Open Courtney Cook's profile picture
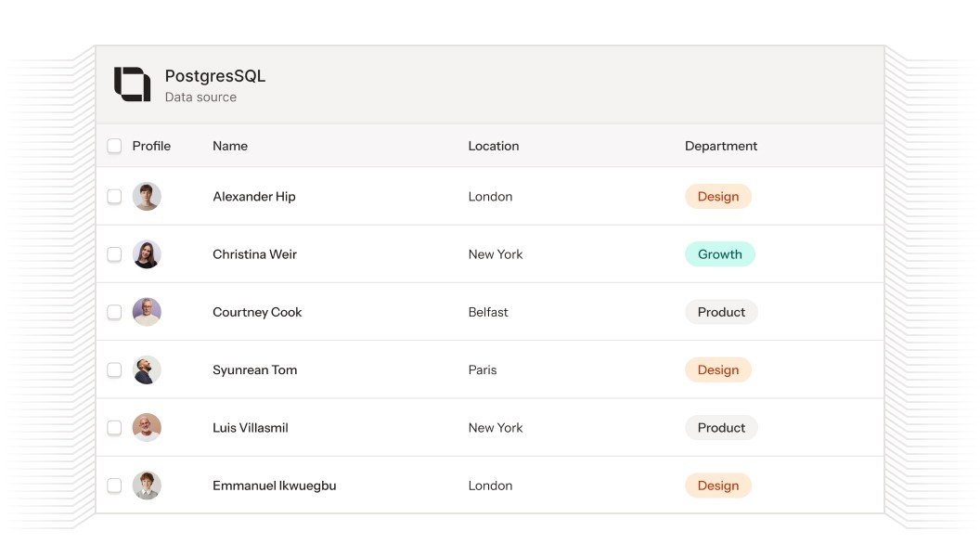Image resolution: width=980 pixels, height=557 pixels. [147, 312]
